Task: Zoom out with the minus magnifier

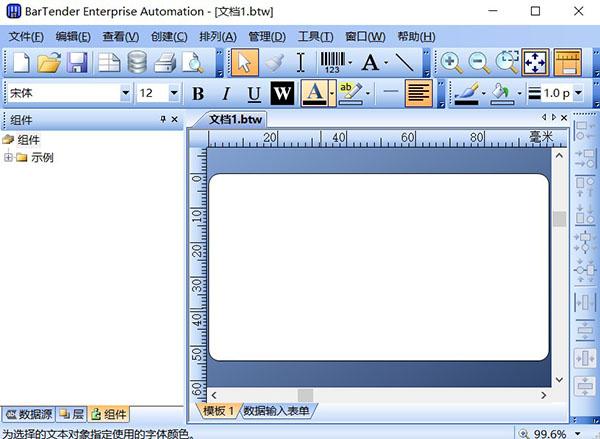Action: click(x=479, y=62)
